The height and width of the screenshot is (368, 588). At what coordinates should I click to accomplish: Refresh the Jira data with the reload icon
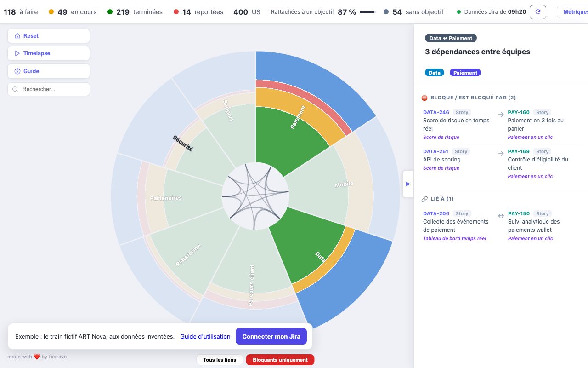click(x=538, y=12)
